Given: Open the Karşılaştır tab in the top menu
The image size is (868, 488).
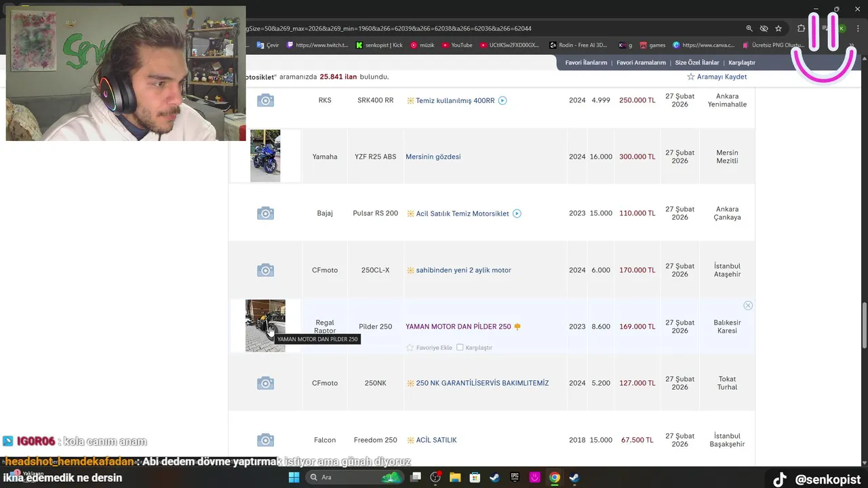Looking at the screenshot, I should coord(742,62).
